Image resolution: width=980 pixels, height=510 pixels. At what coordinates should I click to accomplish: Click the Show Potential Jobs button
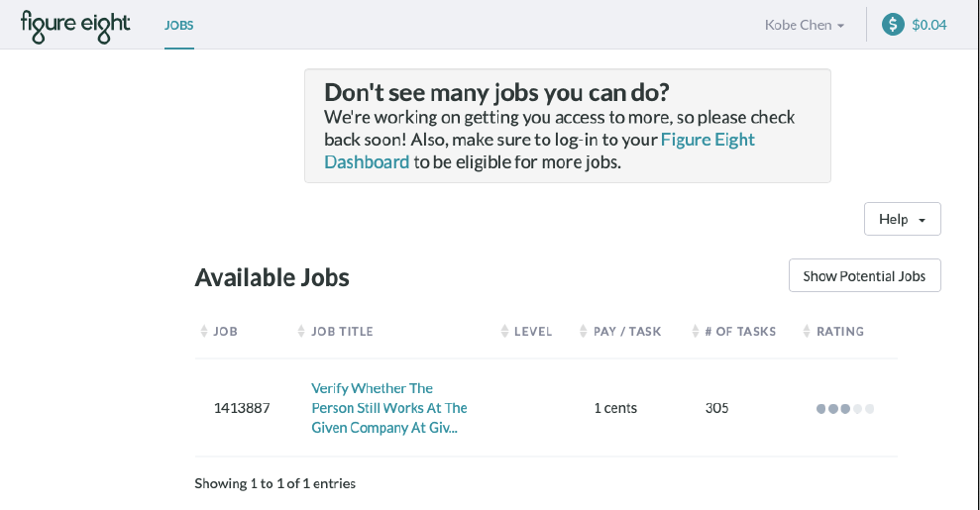coord(864,275)
